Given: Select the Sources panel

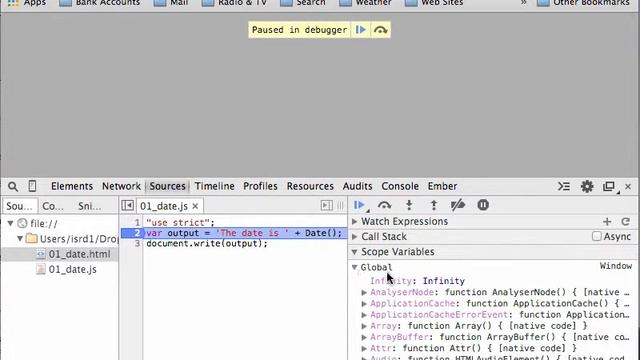Looking at the screenshot, I should coord(167,186).
